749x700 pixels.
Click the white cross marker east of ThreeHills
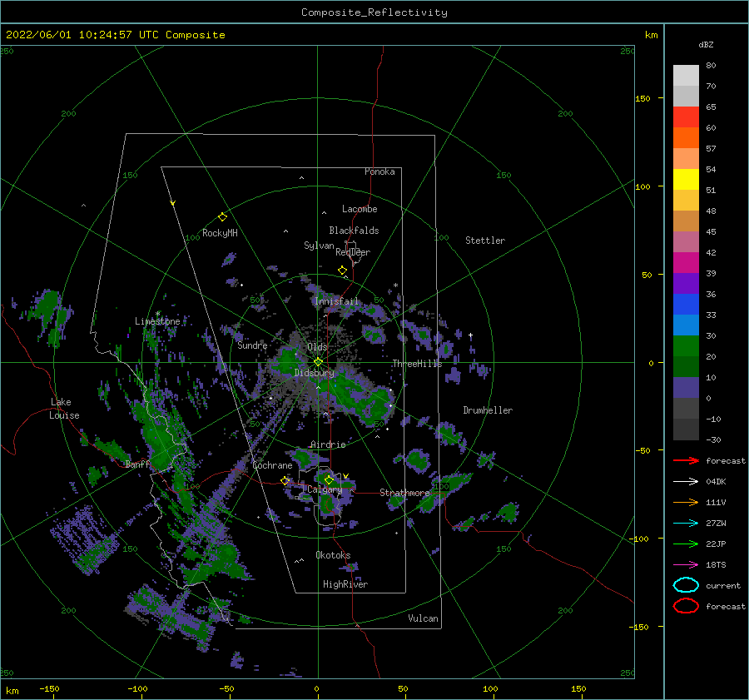click(x=470, y=335)
